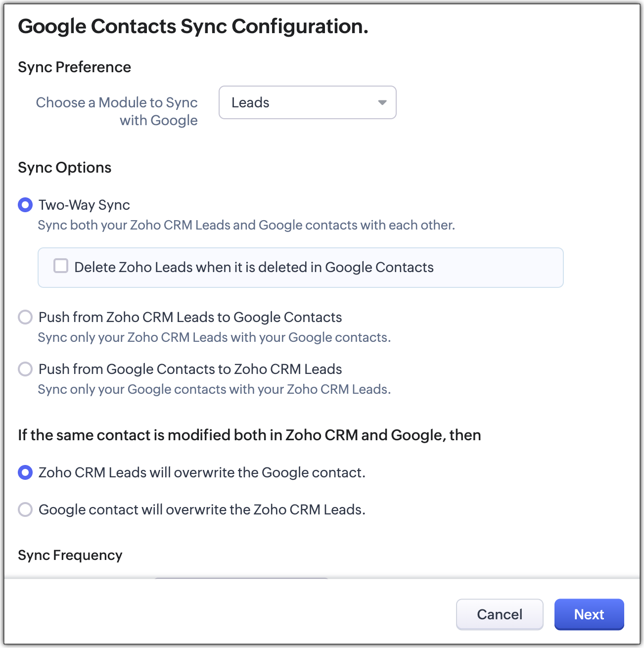This screenshot has height=648, width=644.
Task: Choose the Zoho CRM Leads will overwrite radio button
Action: click(25, 472)
